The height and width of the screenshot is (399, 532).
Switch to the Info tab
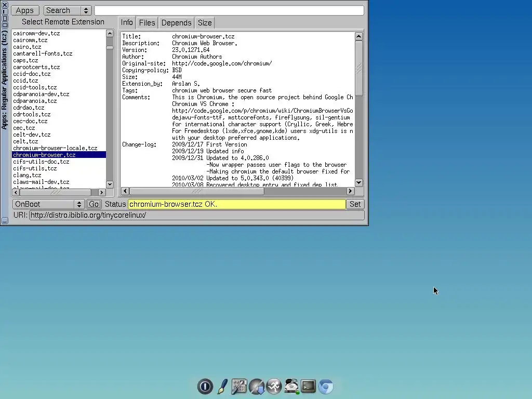tap(127, 23)
